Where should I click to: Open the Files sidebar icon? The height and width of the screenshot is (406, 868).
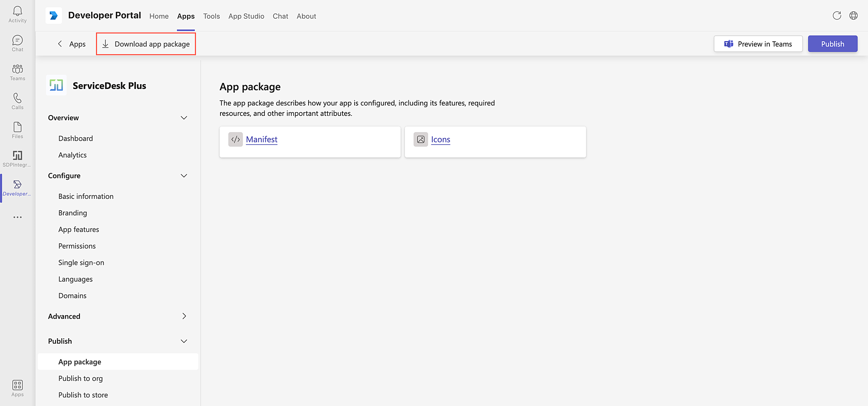pos(17,130)
